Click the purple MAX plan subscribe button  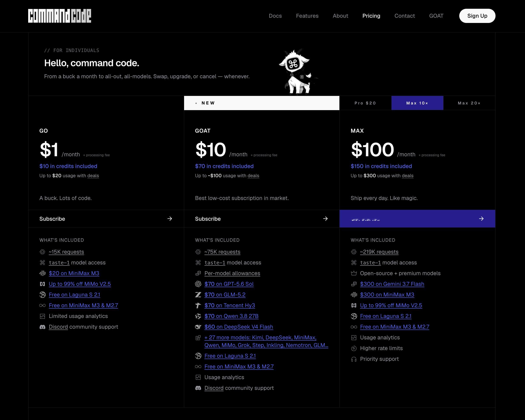click(417, 219)
